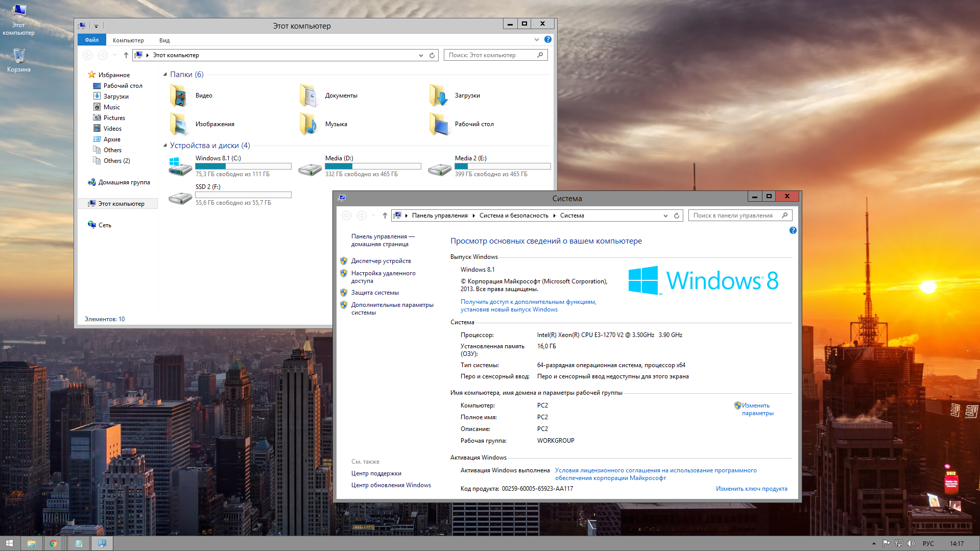Open the Изображения folder icon

[179, 124]
